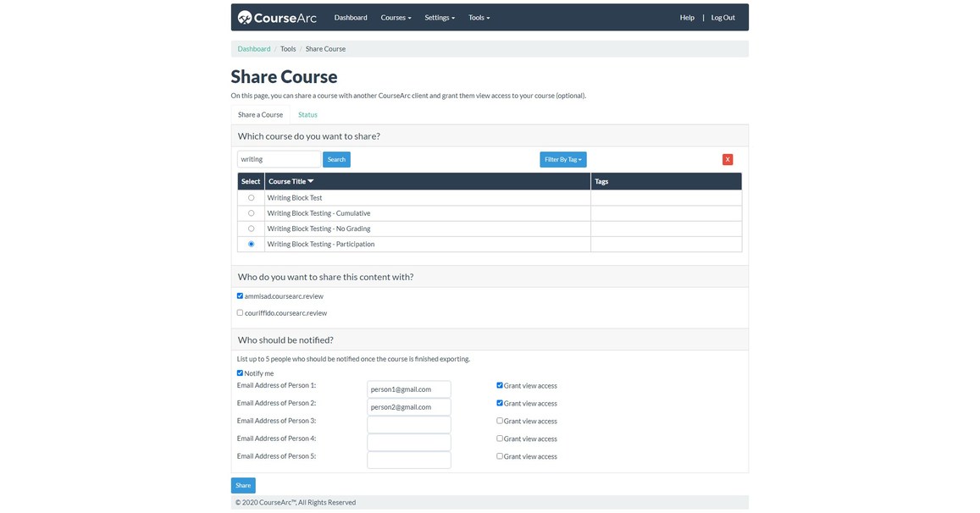The height and width of the screenshot is (513, 980).
Task: Click the Course Title sort triangle
Action: point(310,180)
